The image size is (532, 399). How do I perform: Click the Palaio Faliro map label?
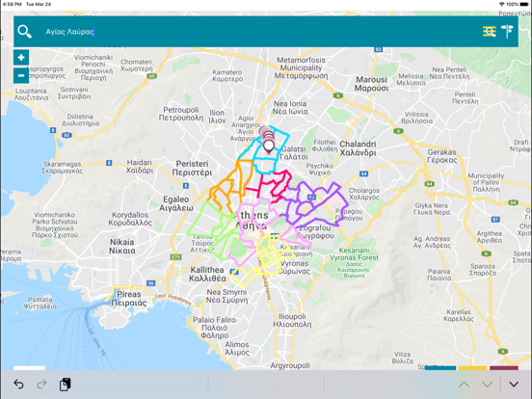coord(214,328)
